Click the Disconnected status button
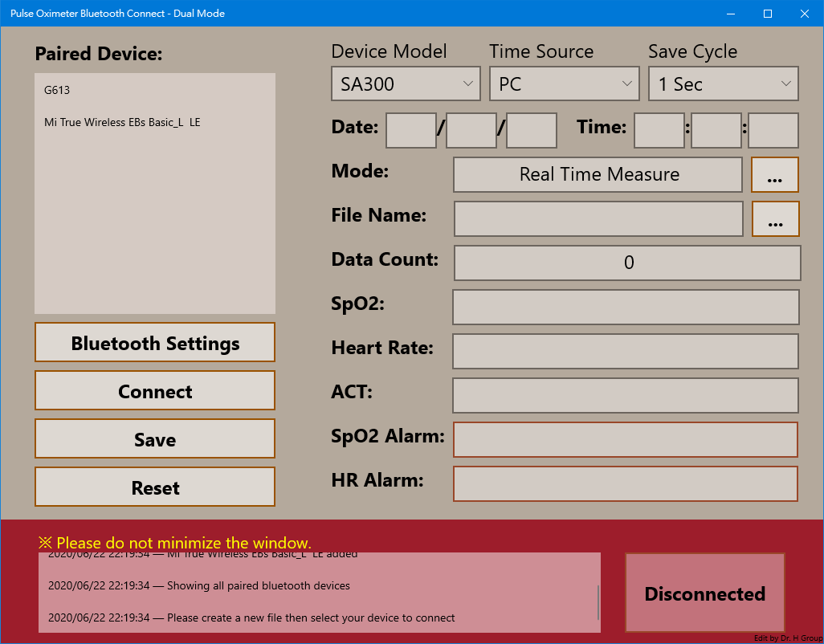The width and height of the screenshot is (824, 644). pos(704,593)
